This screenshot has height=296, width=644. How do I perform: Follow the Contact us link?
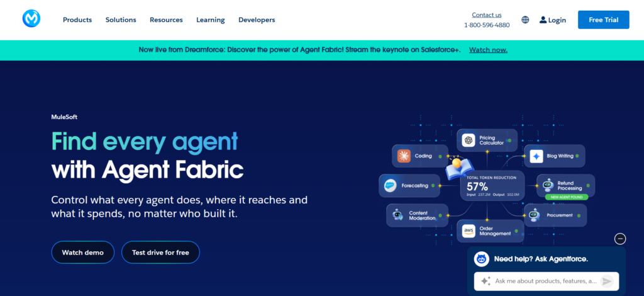pos(487,15)
